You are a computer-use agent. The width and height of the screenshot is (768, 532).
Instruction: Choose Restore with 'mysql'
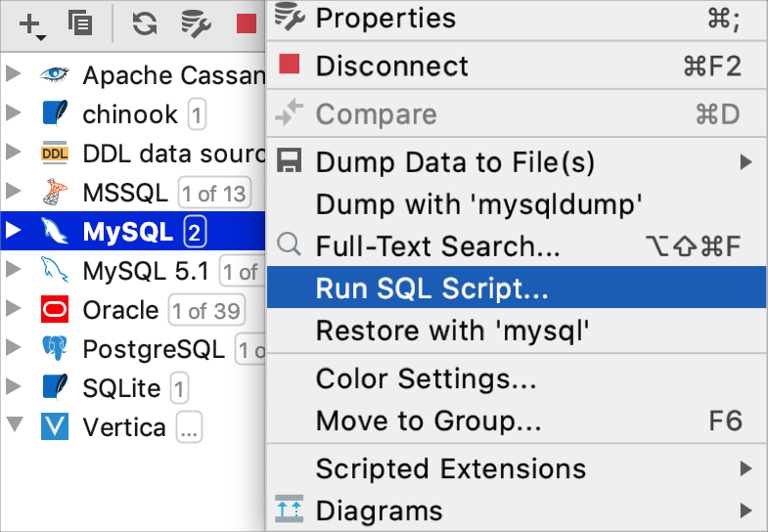[517, 330]
